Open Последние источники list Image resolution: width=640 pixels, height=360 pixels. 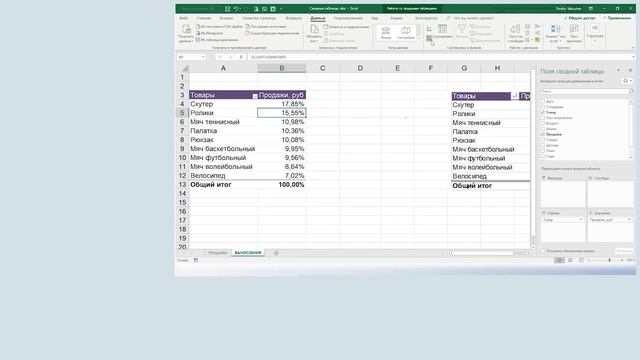(266, 27)
